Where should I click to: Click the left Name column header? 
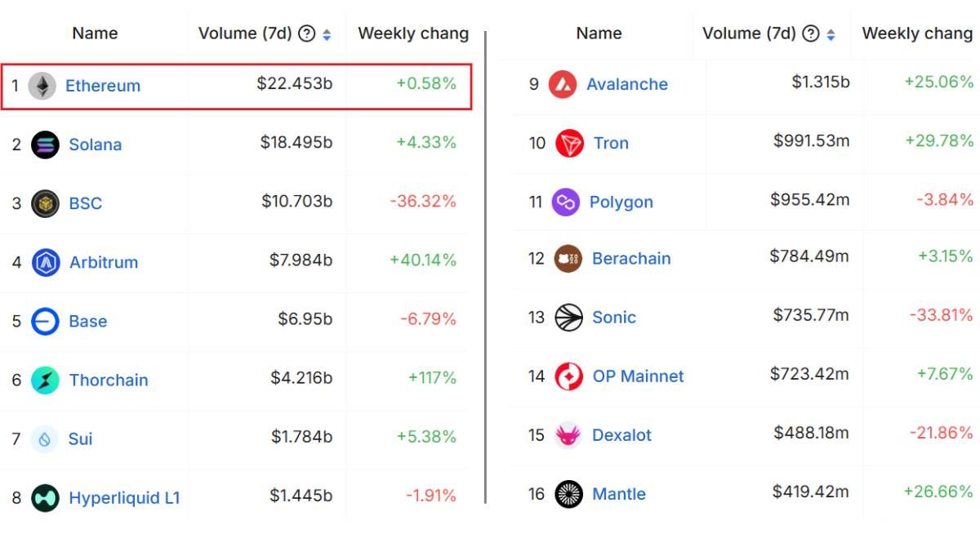click(x=95, y=33)
